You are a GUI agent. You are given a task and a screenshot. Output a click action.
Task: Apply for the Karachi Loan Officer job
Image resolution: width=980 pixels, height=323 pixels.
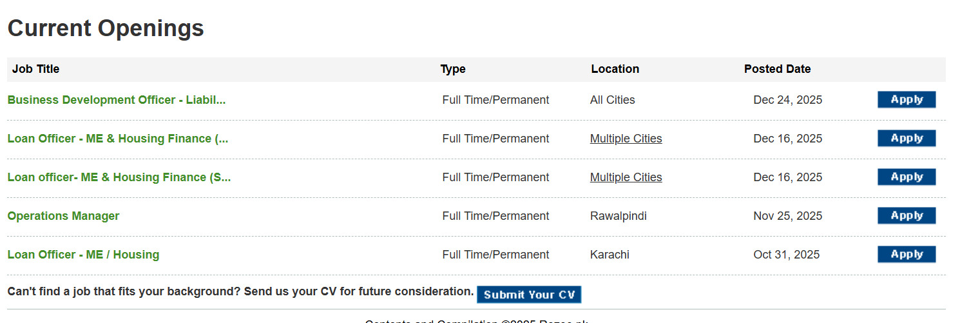(x=907, y=255)
